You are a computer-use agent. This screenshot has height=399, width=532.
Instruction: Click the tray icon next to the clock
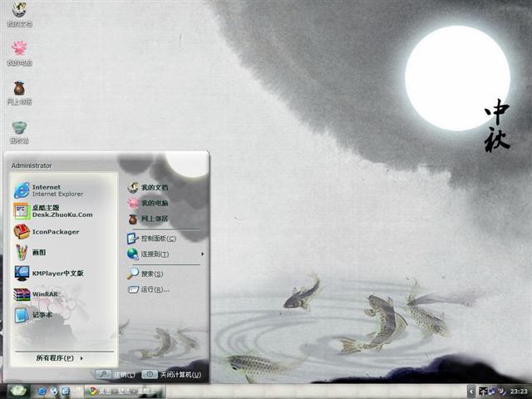point(501,392)
